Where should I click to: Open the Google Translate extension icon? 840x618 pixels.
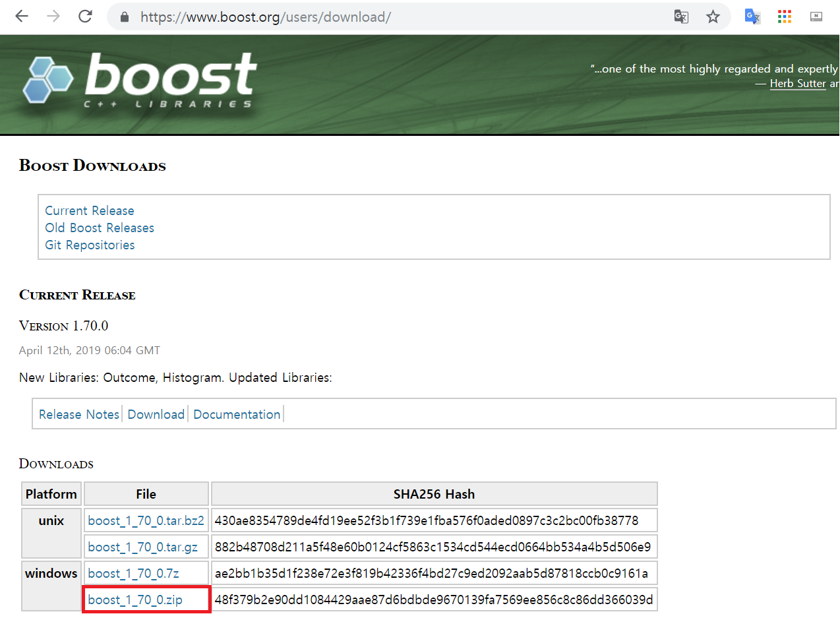pos(752,16)
